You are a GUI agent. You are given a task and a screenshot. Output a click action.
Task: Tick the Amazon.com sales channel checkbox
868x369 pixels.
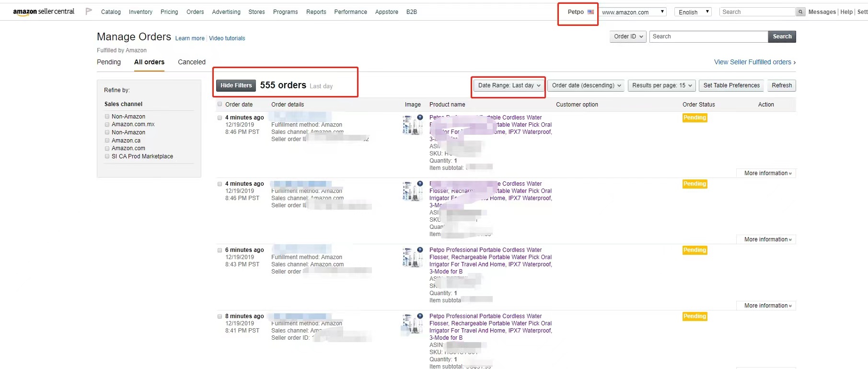point(107,148)
